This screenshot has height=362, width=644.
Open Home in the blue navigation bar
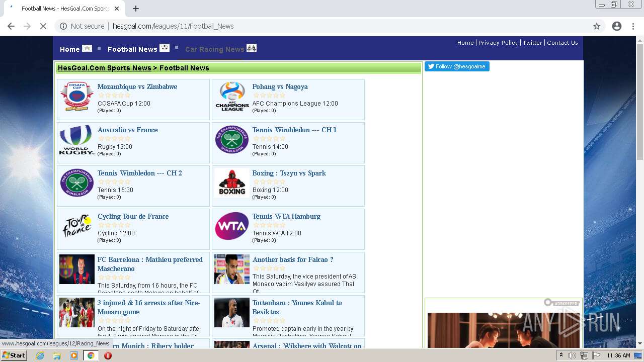70,49
